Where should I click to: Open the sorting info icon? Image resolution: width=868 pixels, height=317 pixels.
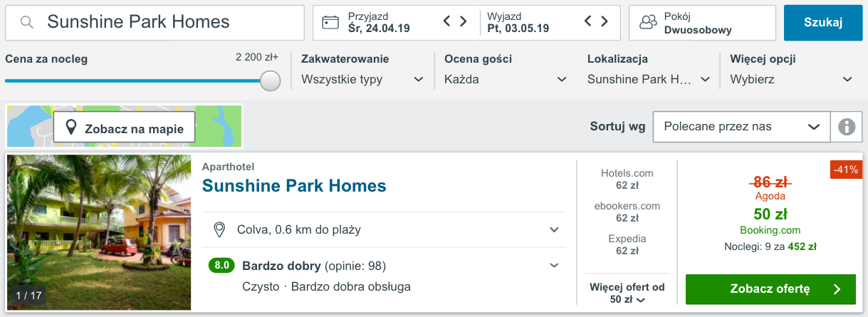tap(846, 127)
